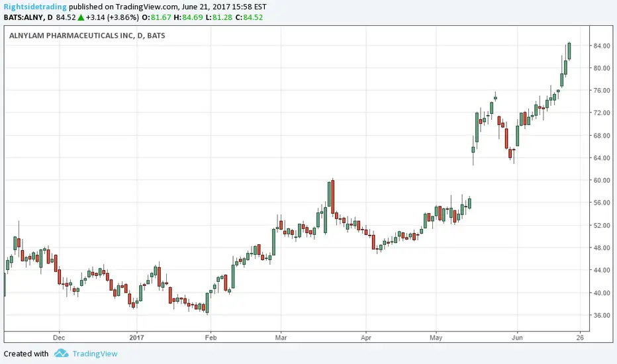Click the 44.00 price axis label
The height and width of the screenshot is (364, 617).
(602, 270)
